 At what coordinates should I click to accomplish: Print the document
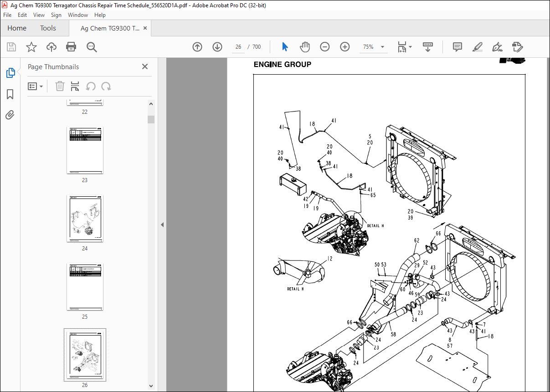point(71,47)
